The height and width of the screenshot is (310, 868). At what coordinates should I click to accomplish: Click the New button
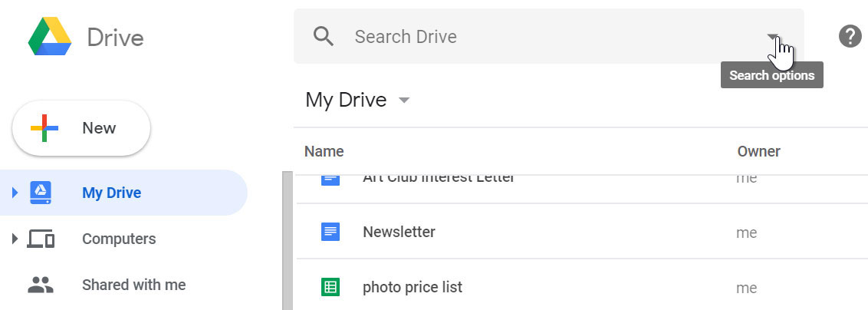(81, 128)
